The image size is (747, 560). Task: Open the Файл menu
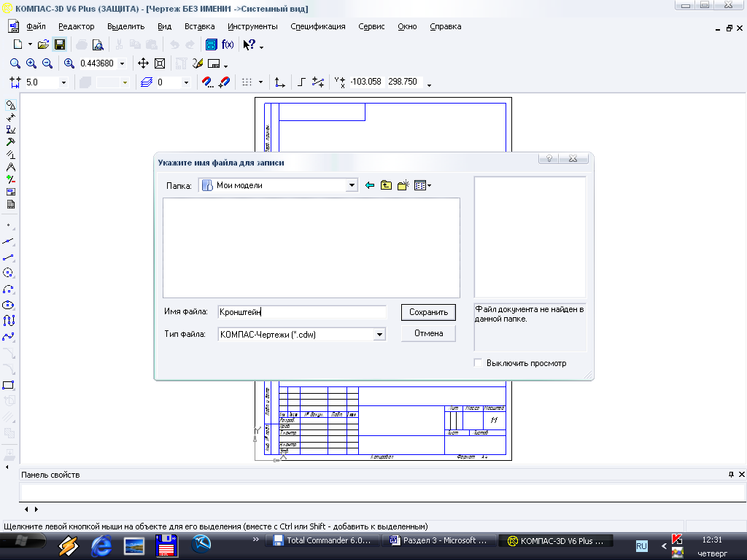tap(36, 26)
